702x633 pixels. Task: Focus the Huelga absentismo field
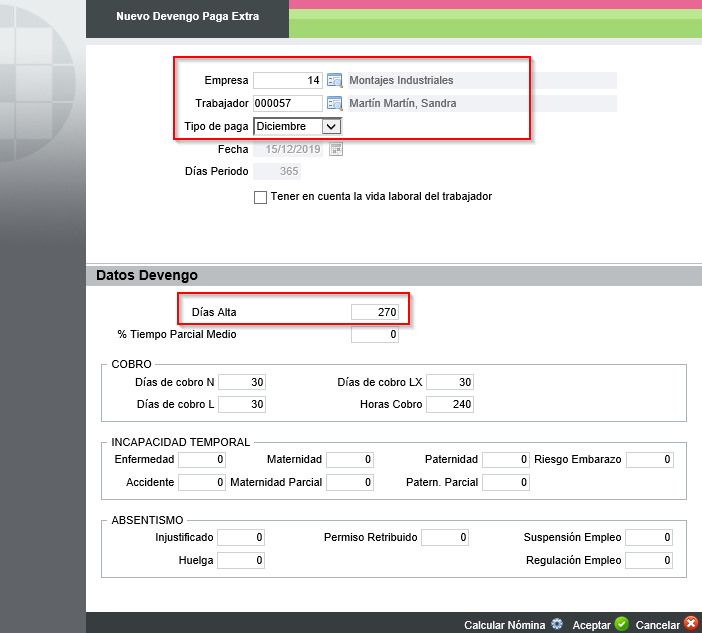(241, 561)
